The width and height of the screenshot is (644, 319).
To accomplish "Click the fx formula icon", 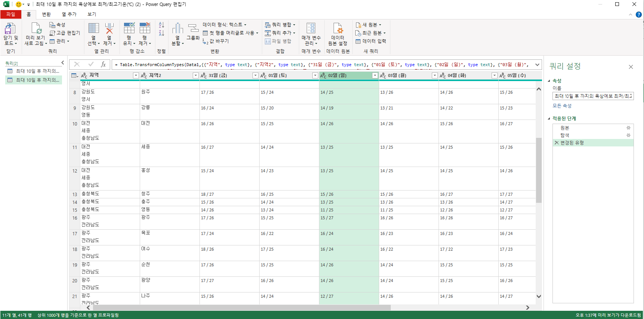I will pyautogui.click(x=103, y=65).
